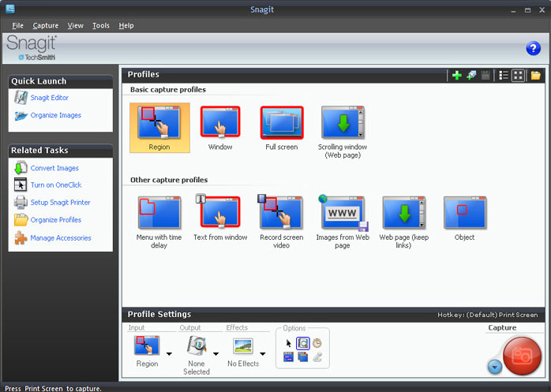Screen dimensions: 551x392
Task: Open the yellow organize profiles folder icon
Action: pyautogui.click(x=535, y=75)
